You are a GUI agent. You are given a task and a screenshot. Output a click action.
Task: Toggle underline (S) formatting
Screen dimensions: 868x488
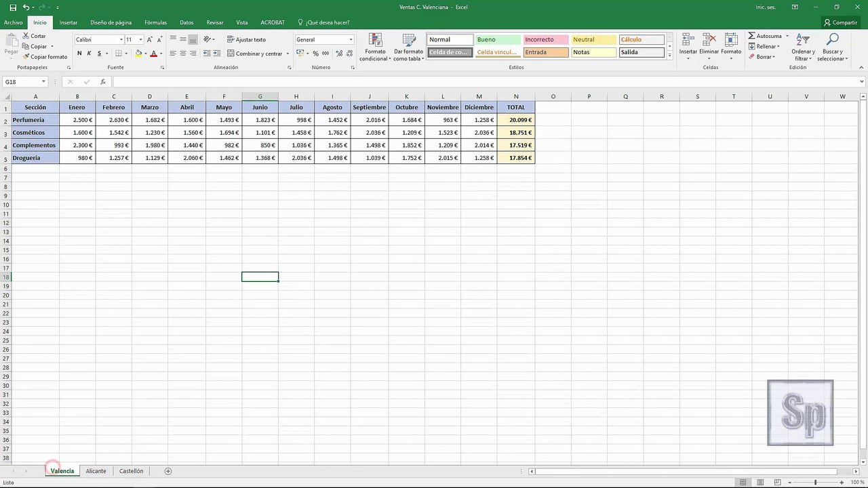coord(99,54)
